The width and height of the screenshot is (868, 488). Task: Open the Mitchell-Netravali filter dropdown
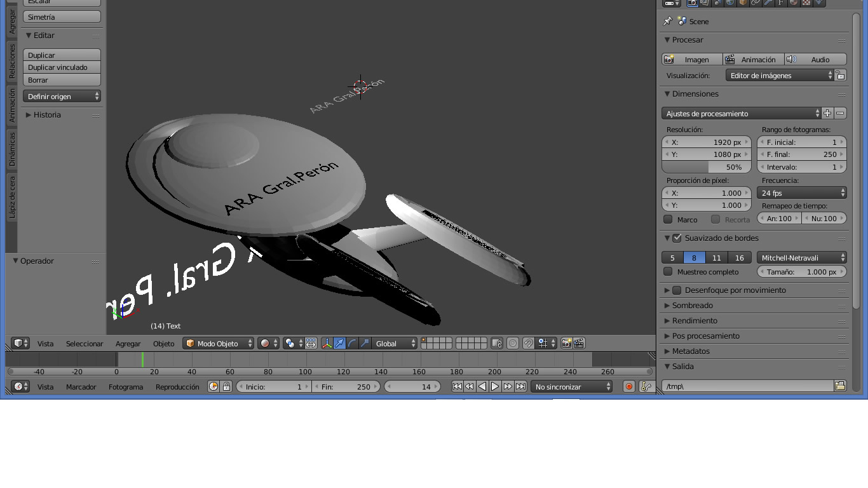point(802,257)
